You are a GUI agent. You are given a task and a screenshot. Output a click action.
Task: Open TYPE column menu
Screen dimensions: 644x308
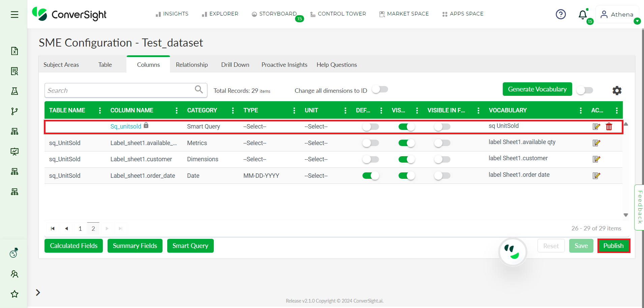point(294,110)
